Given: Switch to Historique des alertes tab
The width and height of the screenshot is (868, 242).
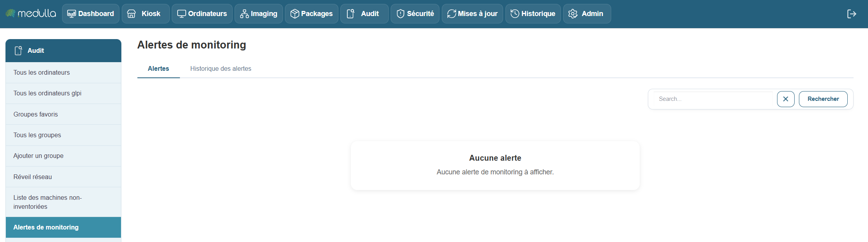Looking at the screenshot, I should click(221, 68).
